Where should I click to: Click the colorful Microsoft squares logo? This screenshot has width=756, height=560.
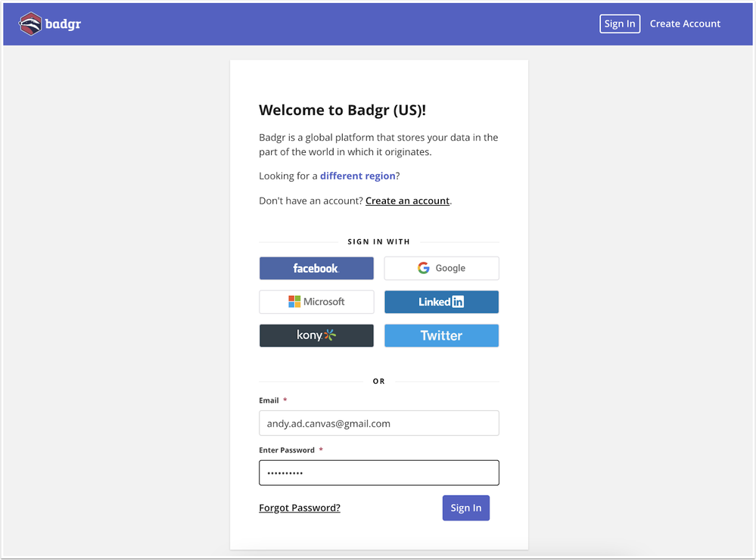tap(295, 301)
